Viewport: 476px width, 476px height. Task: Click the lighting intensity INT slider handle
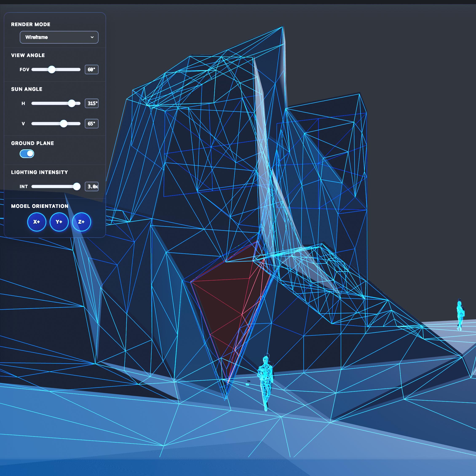click(x=77, y=187)
